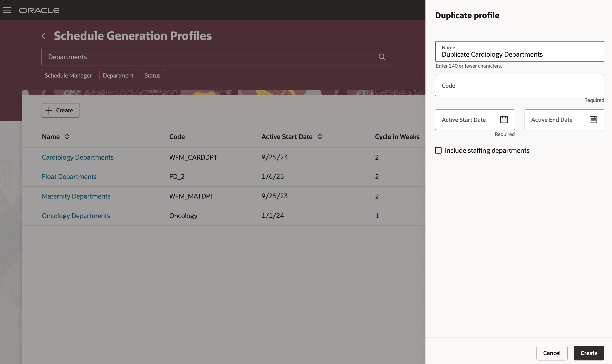This screenshot has height=364, width=612.
Task: Click the search magnifier icon
Action: [x=382, y=57]
